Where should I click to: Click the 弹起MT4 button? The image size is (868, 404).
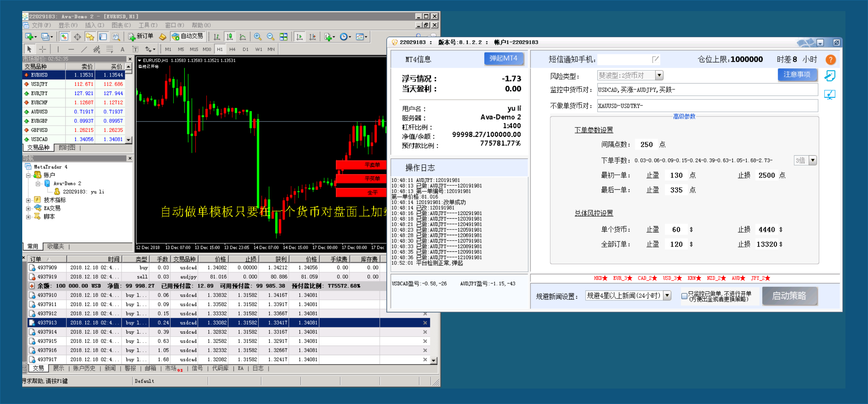[503, 59]
